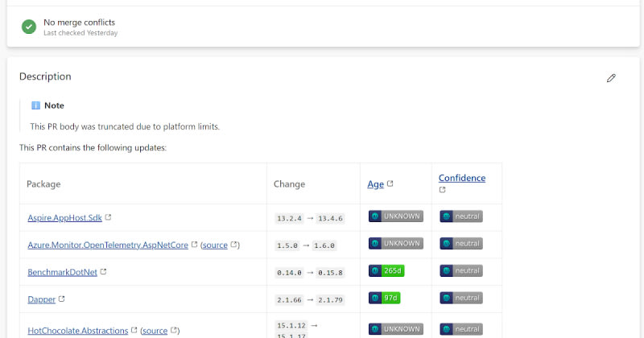The image size is (644, 338).
Task: Click external icon after HotChocolate.Abstractions link
Action: point(134,330)
